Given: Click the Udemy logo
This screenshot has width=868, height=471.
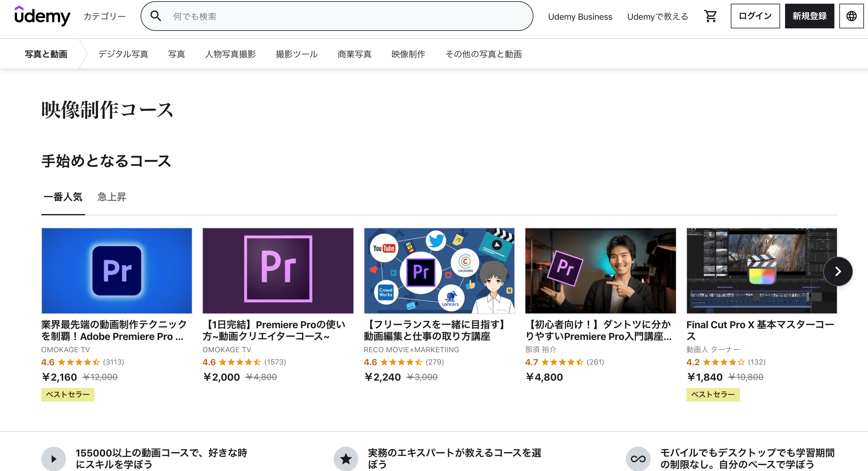Looking at the screenshot, I should tap(42, 16).
